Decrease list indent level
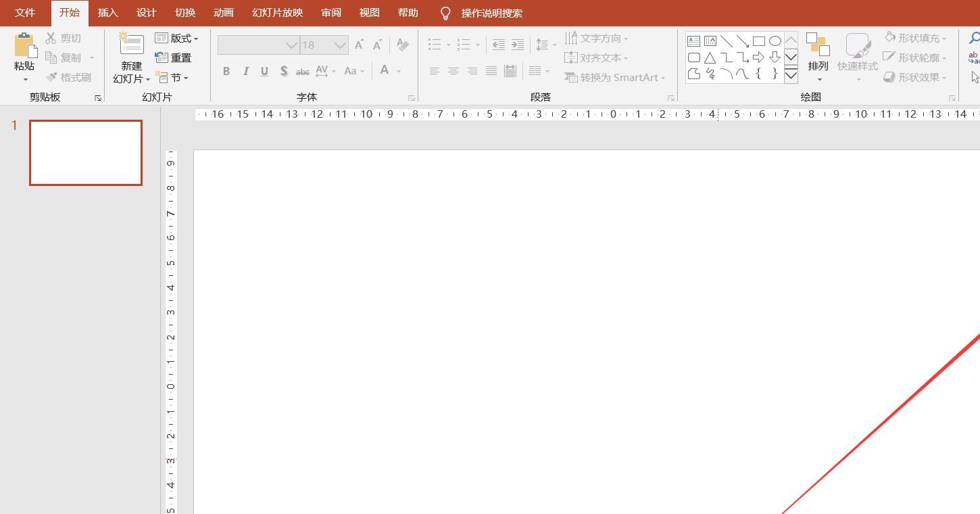Viewport: 980px width, 514px height. [498, 45]
